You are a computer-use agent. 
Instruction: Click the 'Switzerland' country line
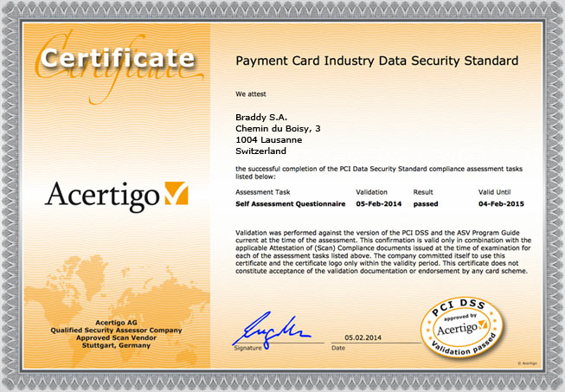[261, 151]
